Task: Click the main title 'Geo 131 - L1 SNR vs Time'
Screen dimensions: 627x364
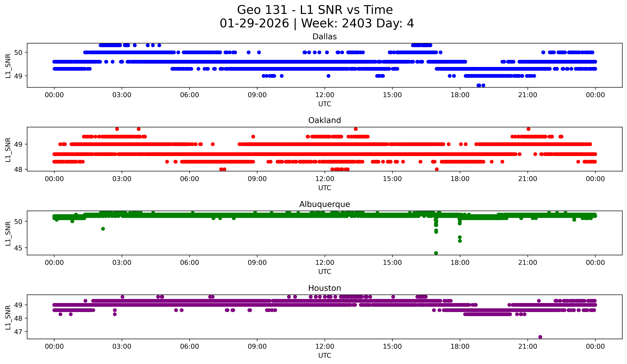Action: coord(315,10)
